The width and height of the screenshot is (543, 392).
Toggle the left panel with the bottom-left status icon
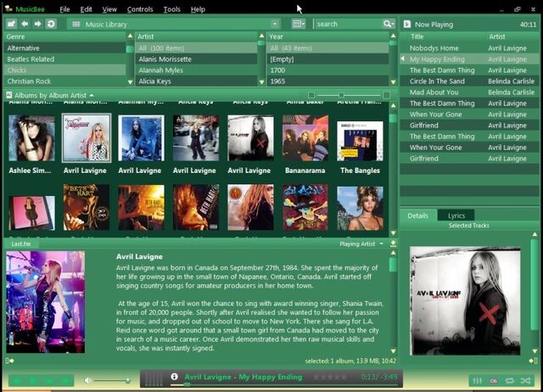9,361
